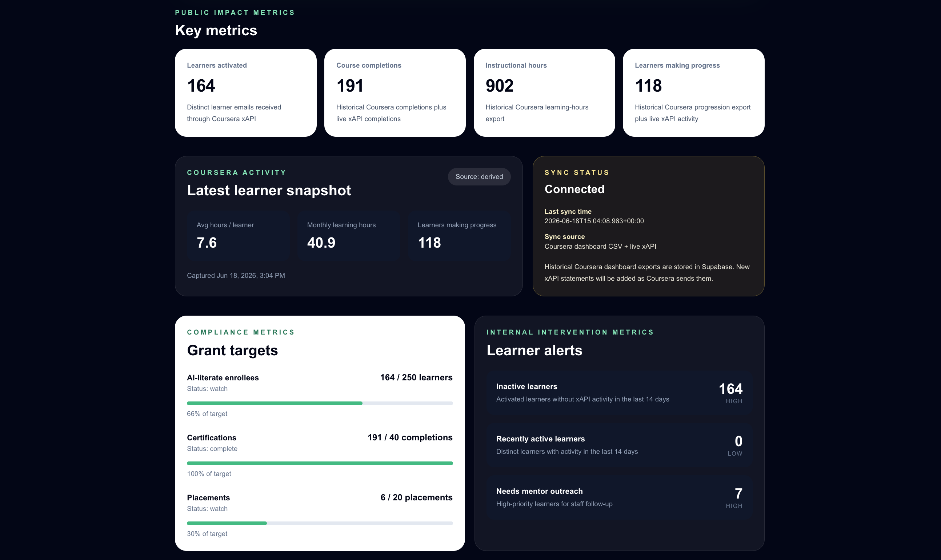Click 'Captured Jun 18, 2026, 3:04 PM' text
The width and height of the screenshot is (941, 560).
pyautogui.click(x=236, y=276)
